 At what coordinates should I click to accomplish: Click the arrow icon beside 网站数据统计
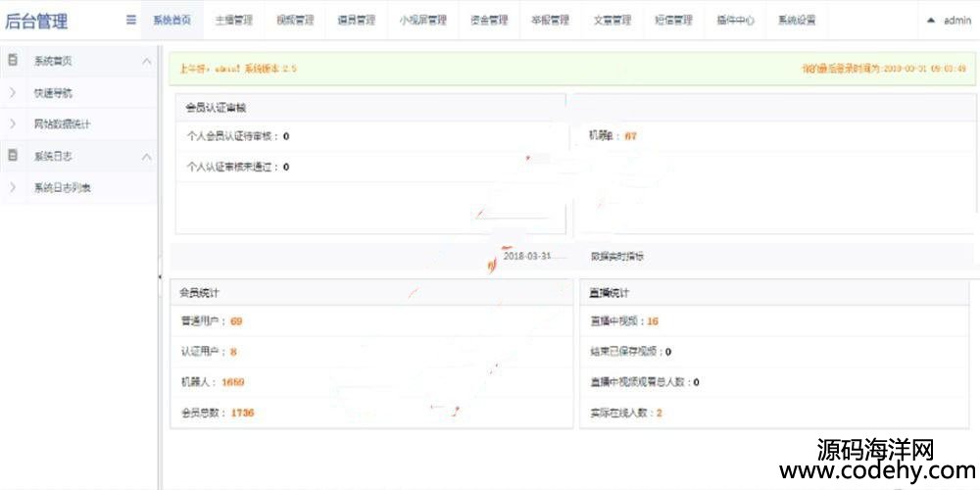[13, 123]
